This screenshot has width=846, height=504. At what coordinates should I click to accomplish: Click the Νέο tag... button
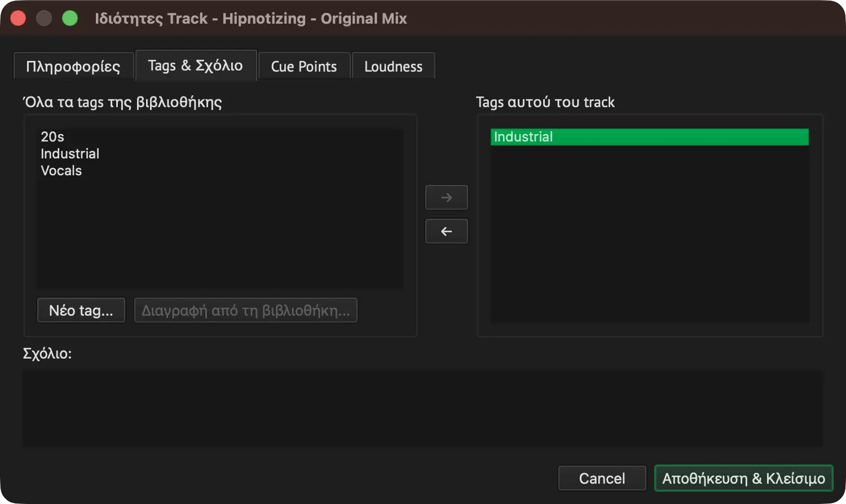81,310
